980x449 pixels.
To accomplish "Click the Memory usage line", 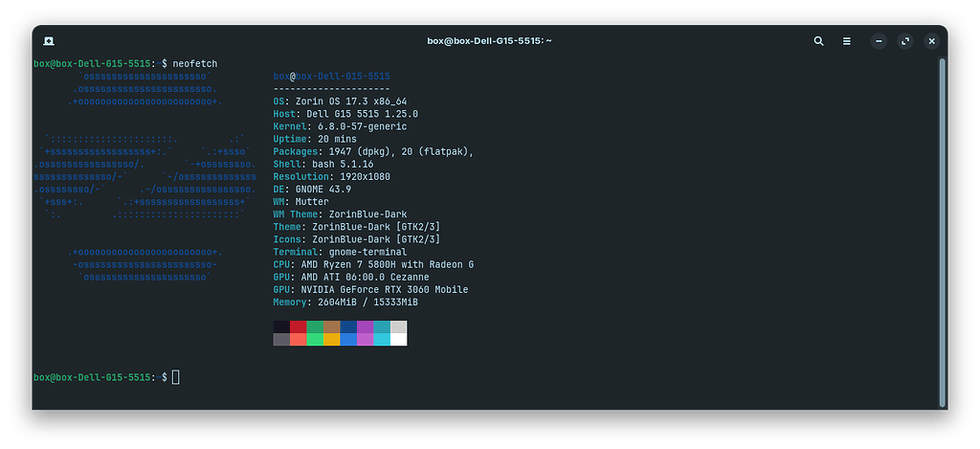I will click(345, 302).
